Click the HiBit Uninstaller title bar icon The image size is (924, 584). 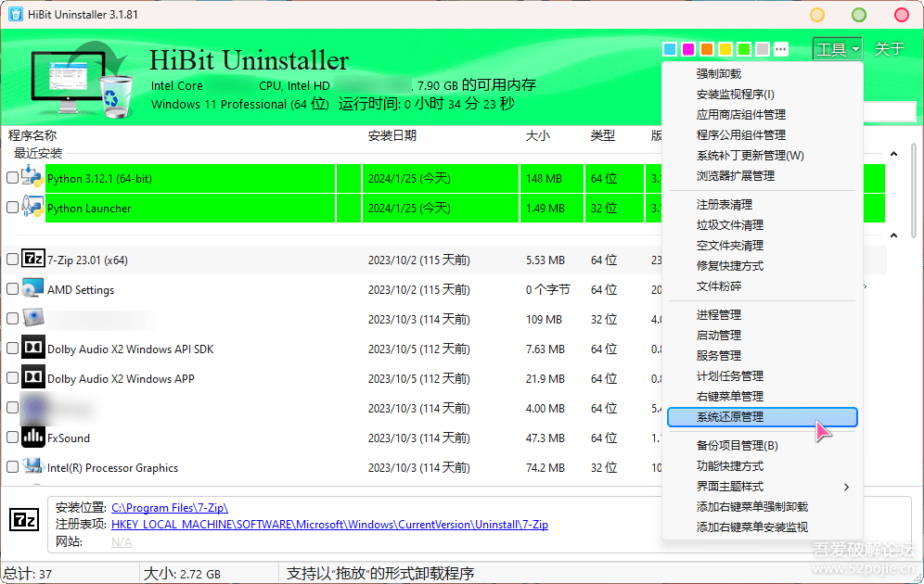pyautogui.click(x=16, y=14)
